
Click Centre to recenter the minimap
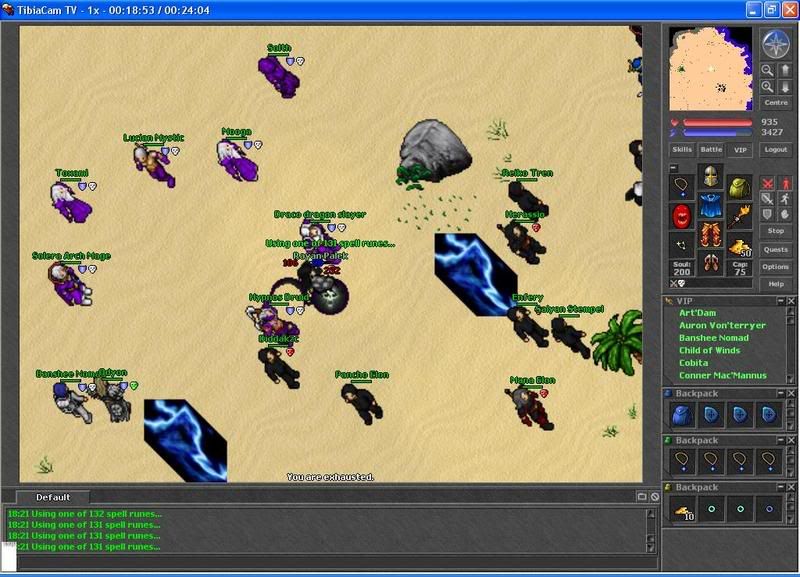pos(776,103)
